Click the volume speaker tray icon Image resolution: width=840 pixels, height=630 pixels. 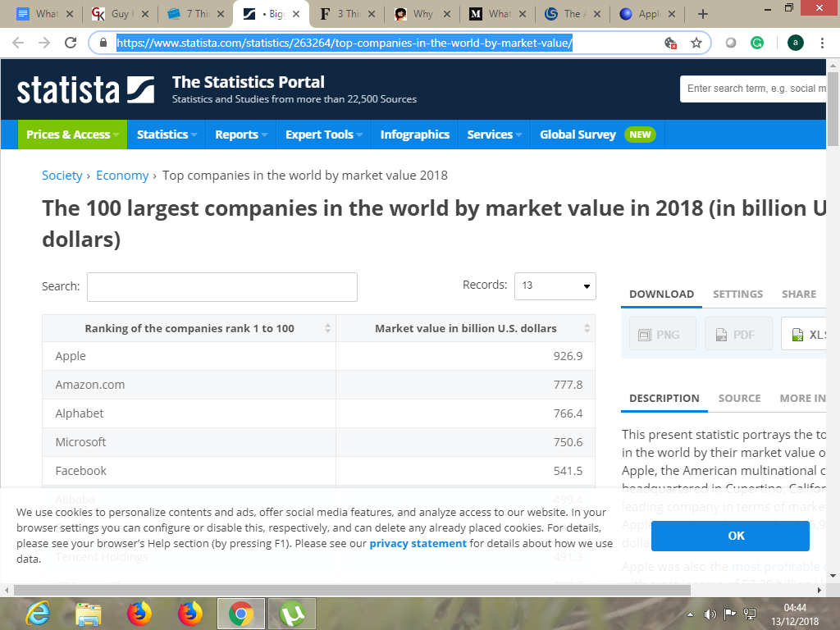[x=710, y=614]
